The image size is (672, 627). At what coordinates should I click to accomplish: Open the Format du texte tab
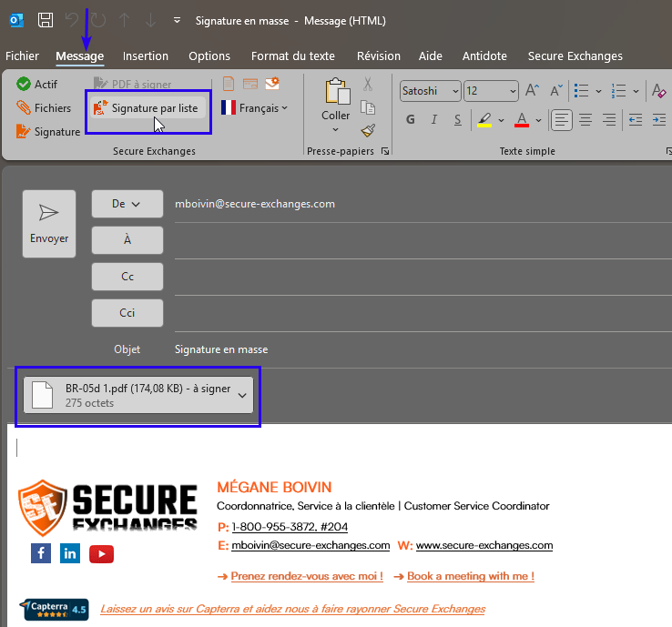pyautogui.click(x=292, y=56)
